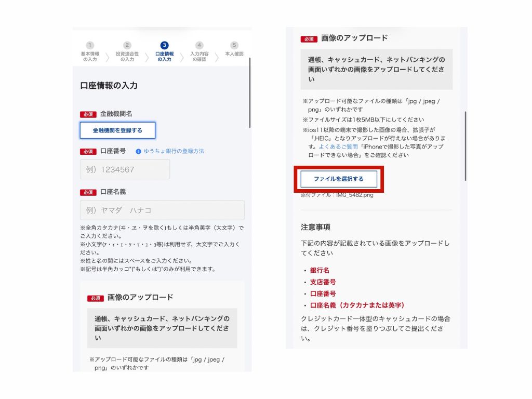This screenshot has width=532, height=399.
Task: Click the red 支店番号 list item
Action: [323, 282]
